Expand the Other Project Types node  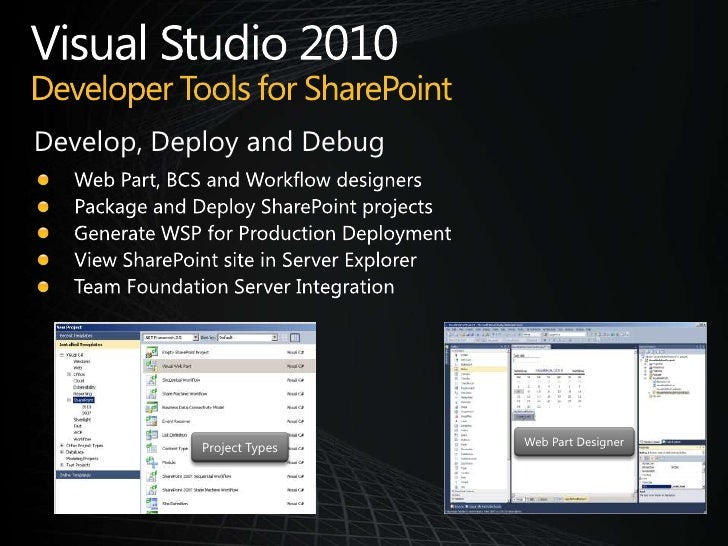[x=61, y=445]
